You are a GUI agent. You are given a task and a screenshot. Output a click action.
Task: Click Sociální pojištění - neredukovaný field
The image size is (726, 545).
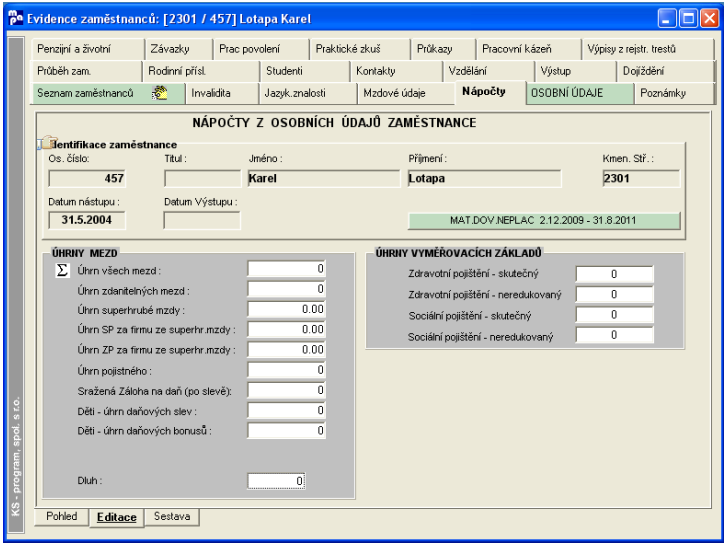pyautogui.click(x=614, y=335)
